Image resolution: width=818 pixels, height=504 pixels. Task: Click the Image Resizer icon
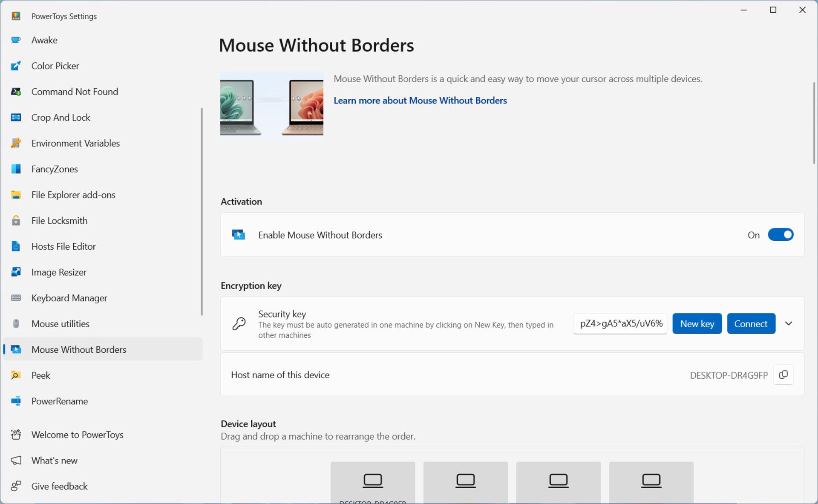pyautogui.click(x=16, y=272)
